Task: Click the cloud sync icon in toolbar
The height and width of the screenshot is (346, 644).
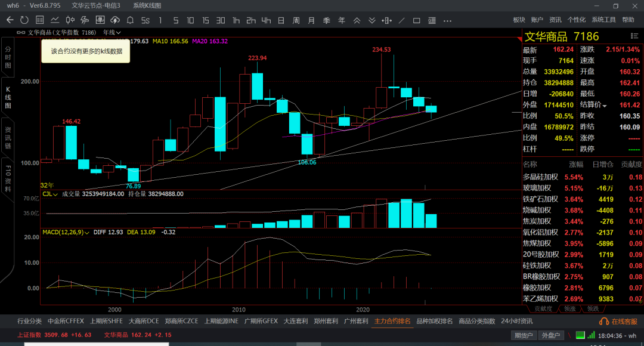Action: [x=115, y=20]
